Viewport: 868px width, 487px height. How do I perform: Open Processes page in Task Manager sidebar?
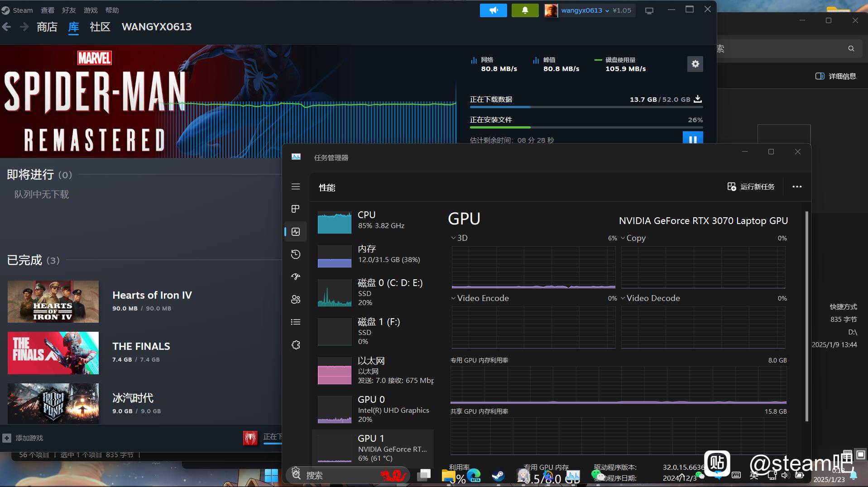pyautogui.click(x=296, y=209)
